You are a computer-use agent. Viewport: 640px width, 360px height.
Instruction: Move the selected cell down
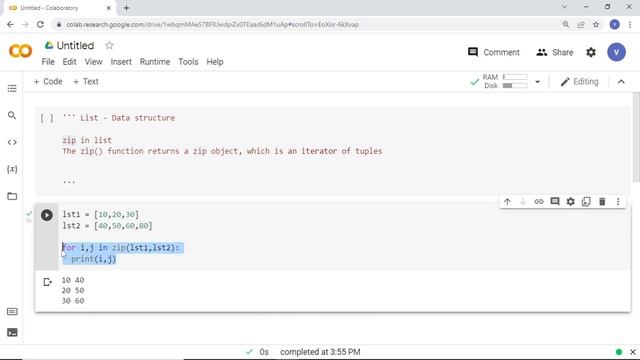[523, 202]
